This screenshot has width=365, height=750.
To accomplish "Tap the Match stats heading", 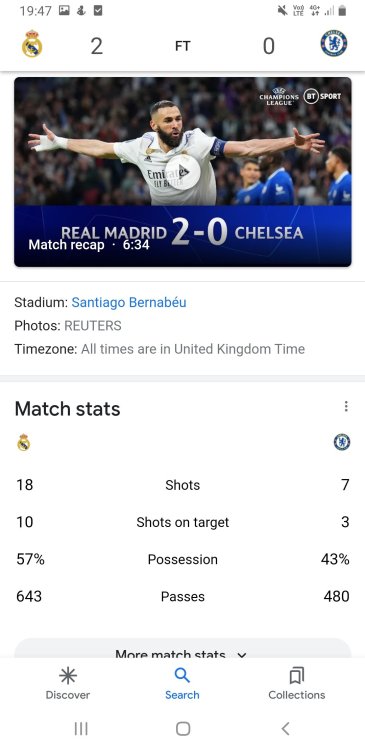I will click(x=67, y=409).
